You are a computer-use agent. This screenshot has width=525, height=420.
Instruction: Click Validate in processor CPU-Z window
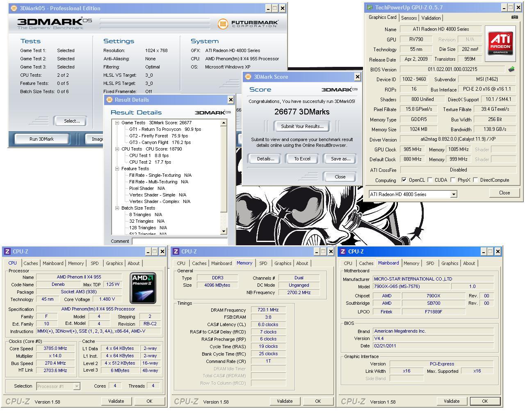click(x=116, y=401)
